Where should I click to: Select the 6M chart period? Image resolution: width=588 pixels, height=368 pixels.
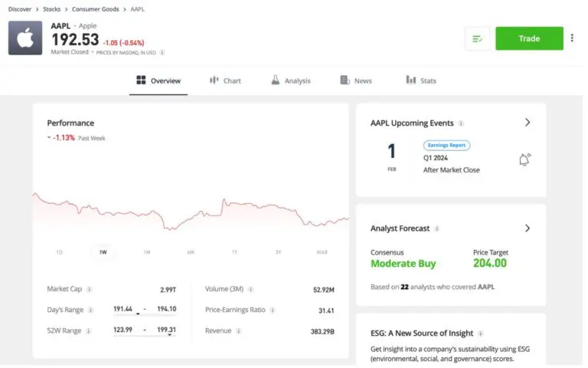[191, 252]
